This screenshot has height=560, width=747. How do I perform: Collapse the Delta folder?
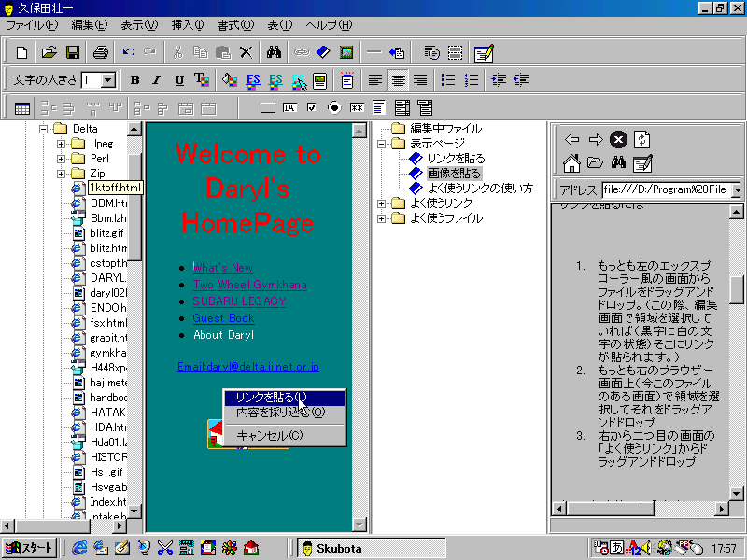(43, 129)
